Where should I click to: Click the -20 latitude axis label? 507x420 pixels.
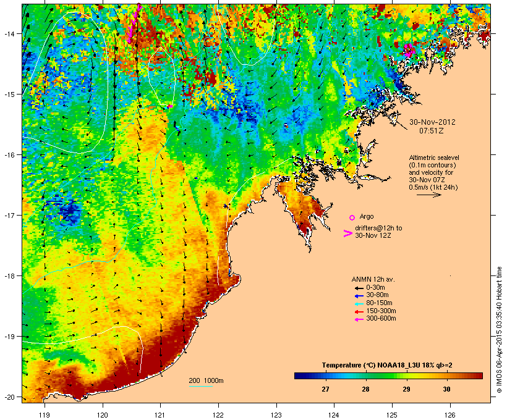9,397
